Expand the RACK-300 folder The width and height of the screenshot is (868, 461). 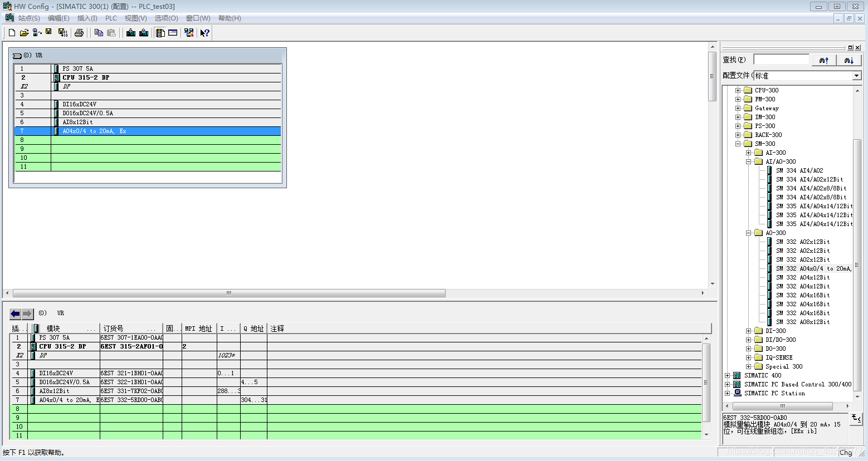738,135
